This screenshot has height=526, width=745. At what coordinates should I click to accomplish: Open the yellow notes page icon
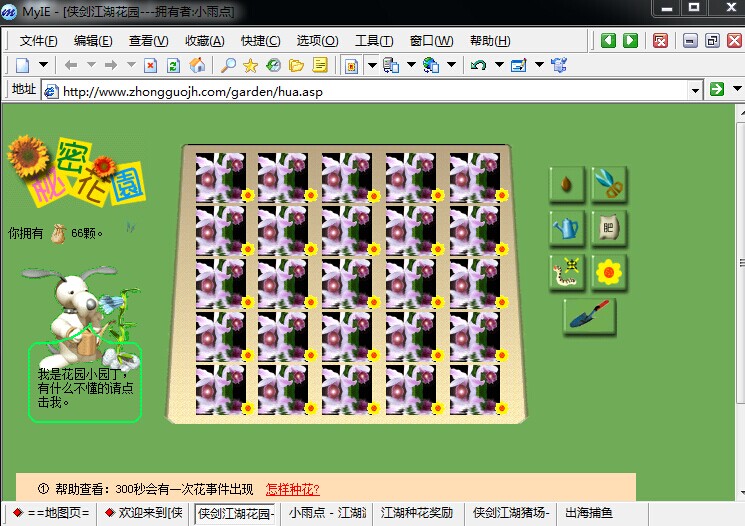pyautogui.click(x=320, y=65)
